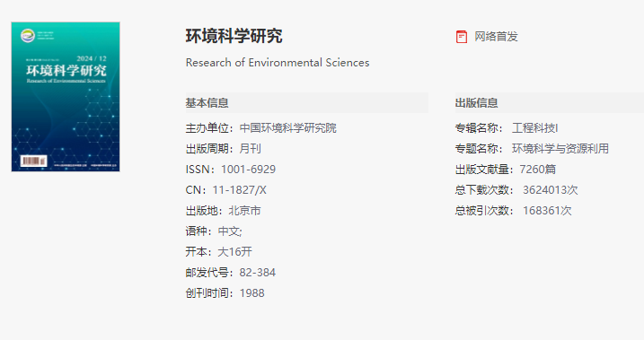The height and width of the screenshot is (340, 644).
Task: Click the barcode on the cover image
Action: (33, 161)
